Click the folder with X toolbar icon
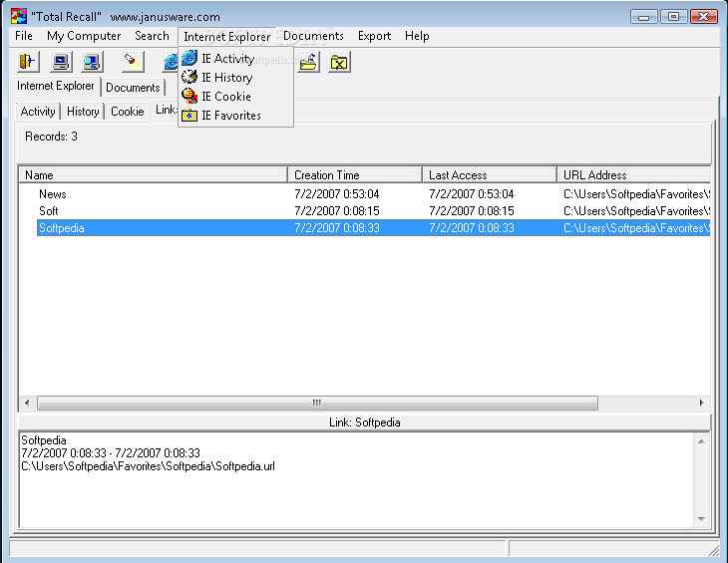728x563 pixels. point(339,62)
